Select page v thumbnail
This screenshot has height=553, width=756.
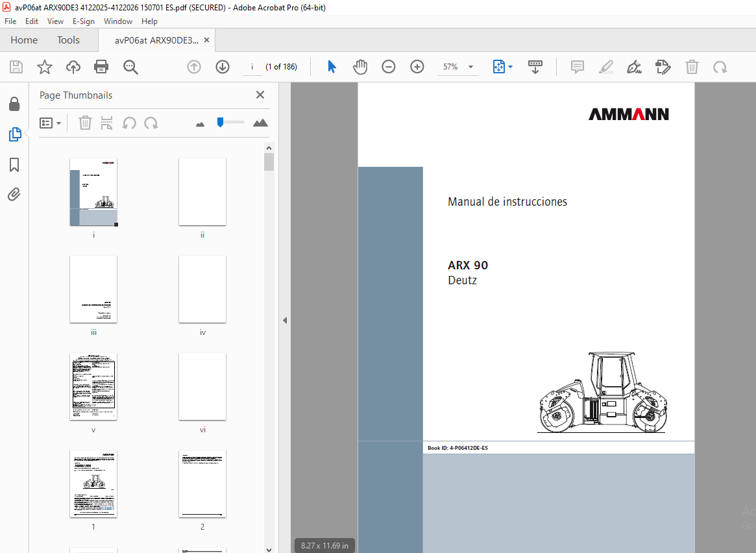tap(93, 387)
